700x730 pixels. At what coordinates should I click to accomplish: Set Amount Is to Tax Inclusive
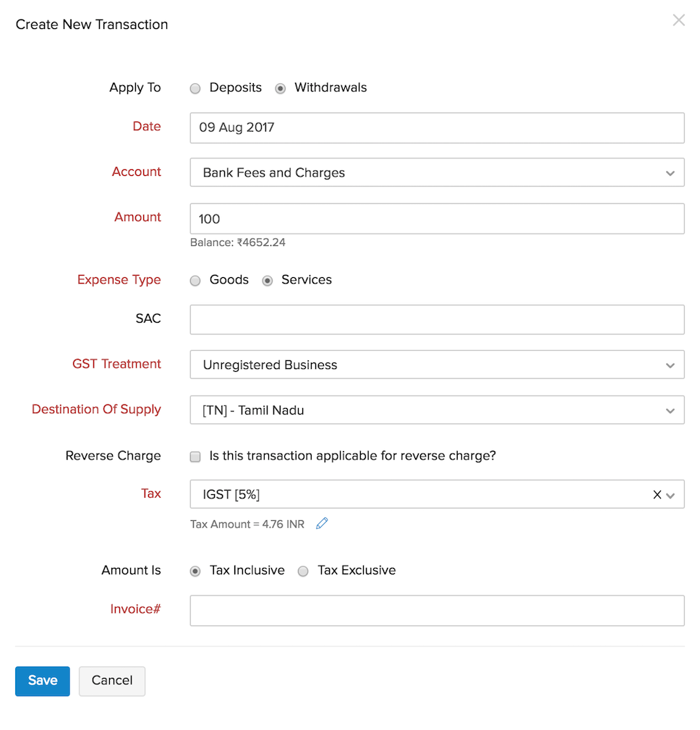195,571
